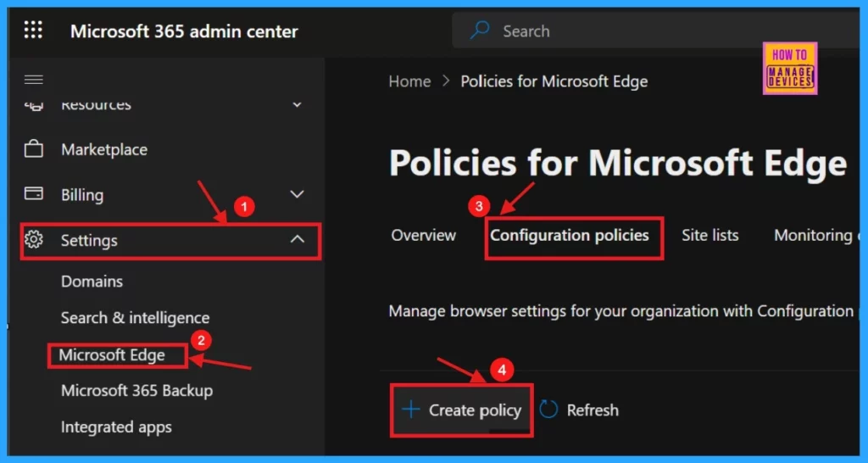Click the Marketplace shopping bag icon

(x=33, y=149)
